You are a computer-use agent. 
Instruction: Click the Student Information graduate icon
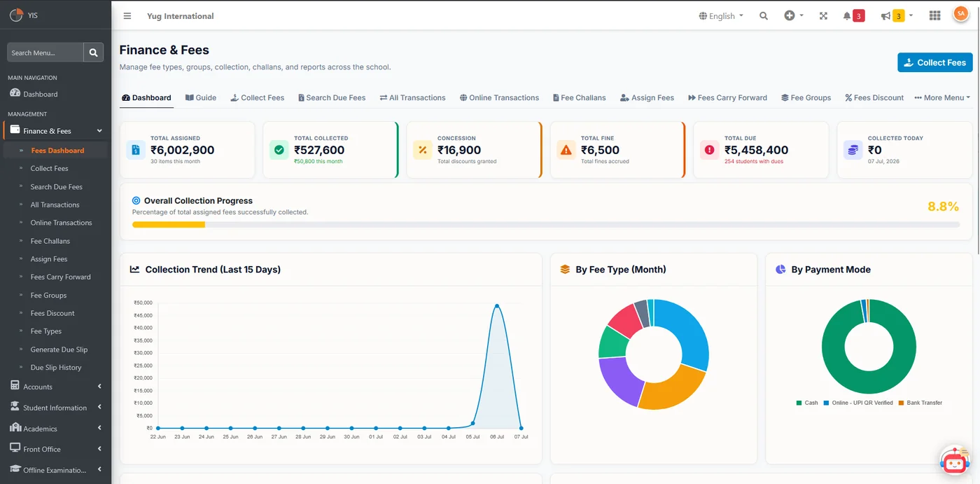point(15,407)
